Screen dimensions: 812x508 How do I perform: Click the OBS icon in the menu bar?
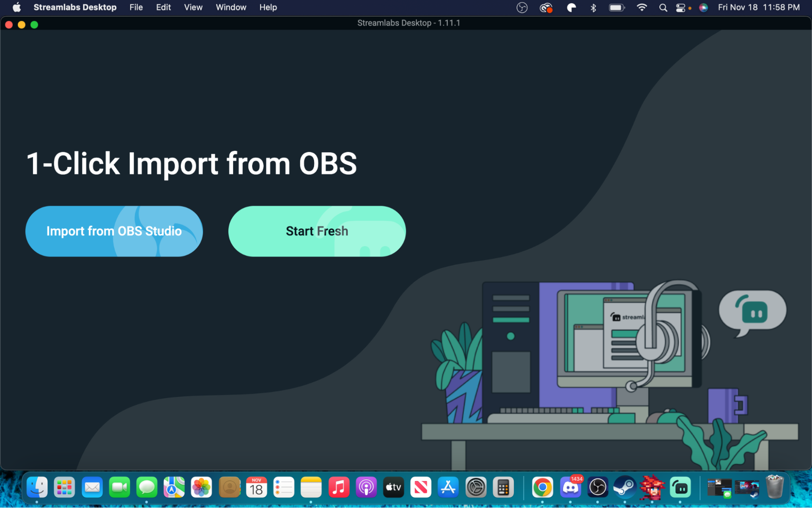point(522,7)
